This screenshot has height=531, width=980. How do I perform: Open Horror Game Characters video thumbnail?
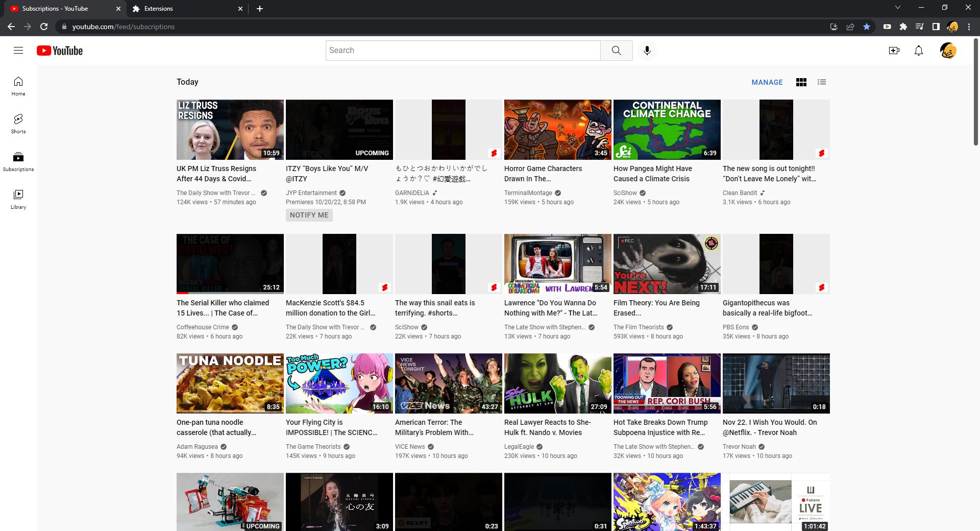(558, 130)
